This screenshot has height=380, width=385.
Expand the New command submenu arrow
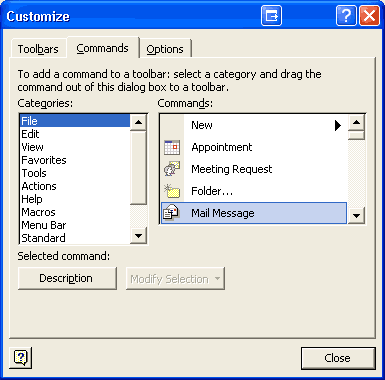click(x=338, y=125)
